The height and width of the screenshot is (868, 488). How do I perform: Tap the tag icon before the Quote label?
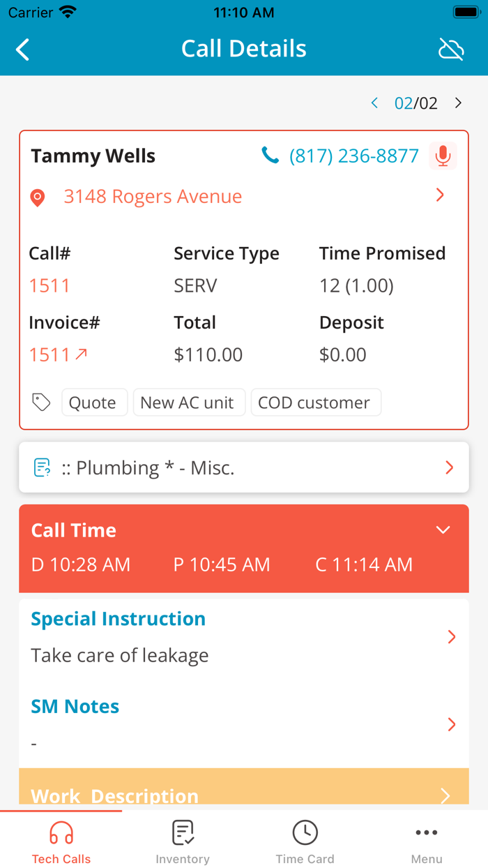pyautogui.click(x=41, y=402)
